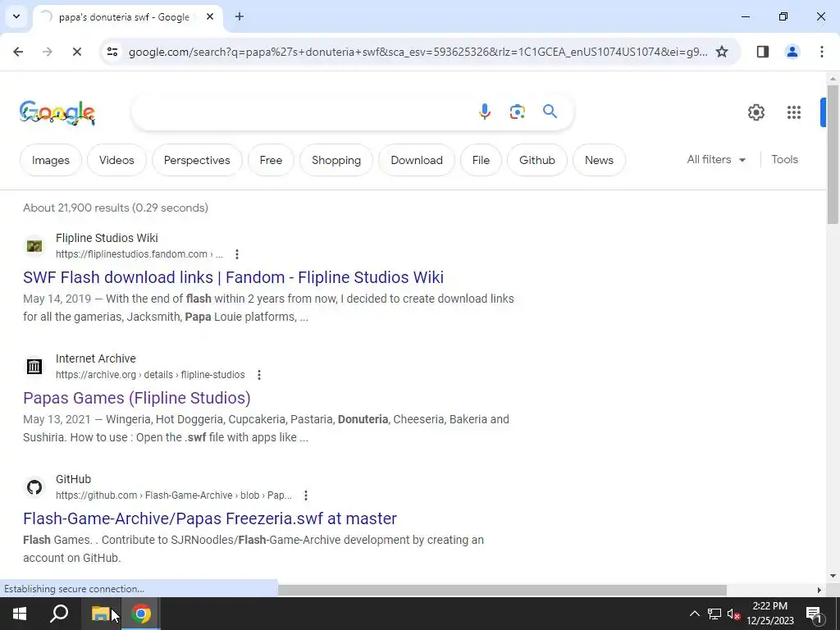Viewport: 840px width, 630px height.
Task: Bookmark this page with the star
Action: coord(722,52)
